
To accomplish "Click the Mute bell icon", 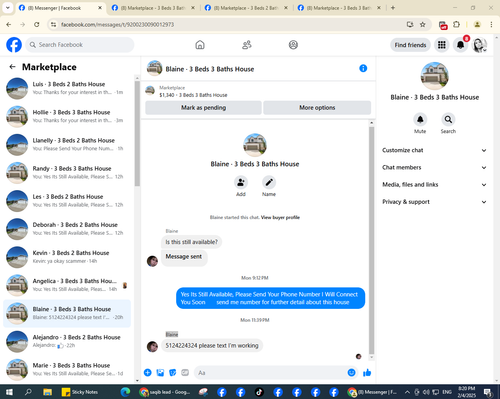I will pyautogui.click(x=420, y=119).
